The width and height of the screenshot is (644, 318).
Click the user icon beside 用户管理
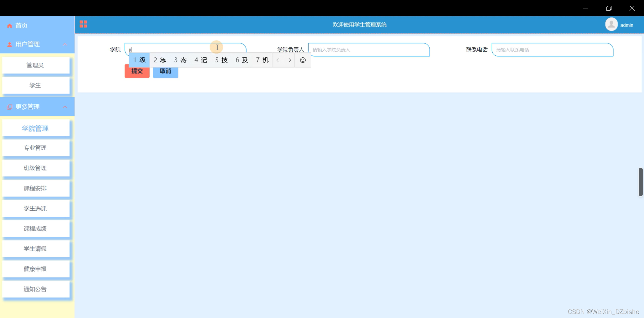coord(10,45)
